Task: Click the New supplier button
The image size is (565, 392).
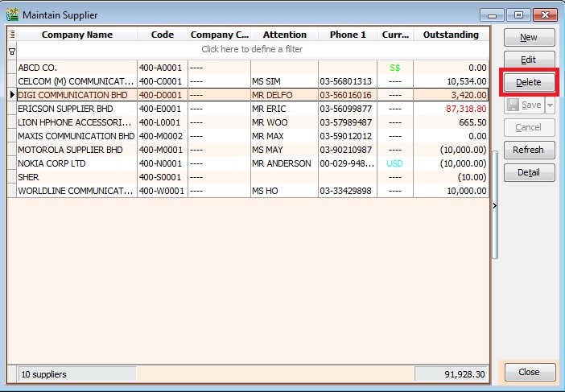Action: click(528, 38)
